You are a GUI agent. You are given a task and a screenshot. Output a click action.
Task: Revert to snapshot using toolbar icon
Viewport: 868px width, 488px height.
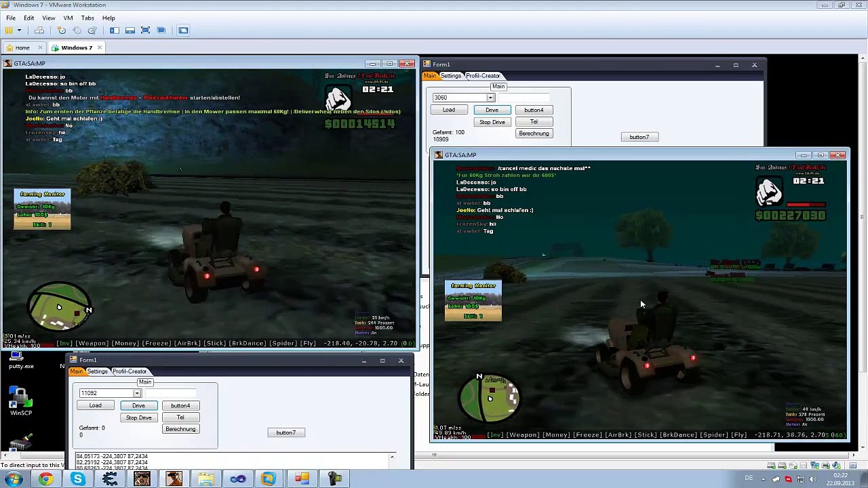[x=77, y=30]
